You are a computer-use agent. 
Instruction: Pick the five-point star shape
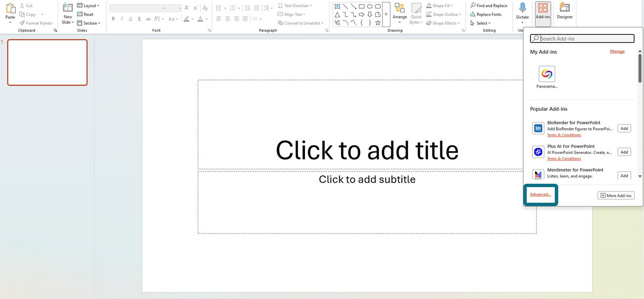pyautogui.click(x=378, y=23)
